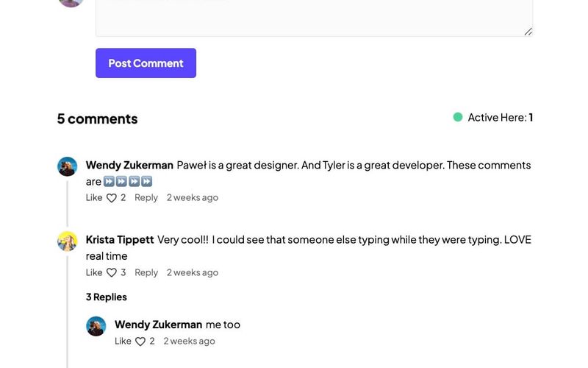The height and width of the screenshot is (368, 588).
Task: Click Wendy Zukerman's avatar on "me too" reply
Action: tap(96, 326)
